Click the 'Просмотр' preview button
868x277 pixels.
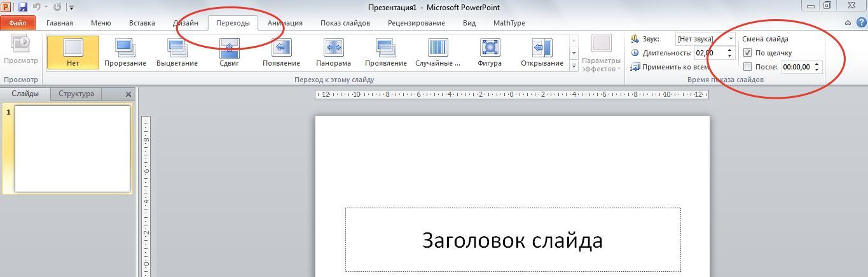(x=20, y=51)
